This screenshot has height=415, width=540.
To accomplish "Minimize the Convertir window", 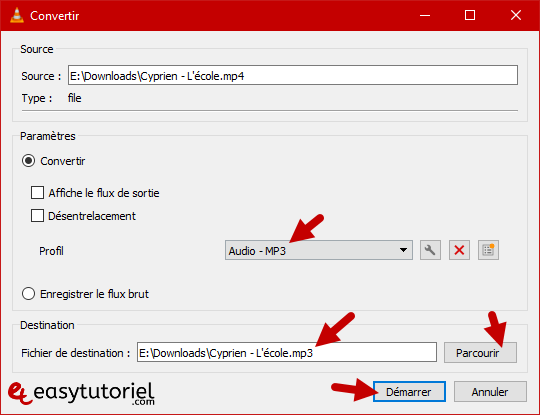I will (425, 15).
